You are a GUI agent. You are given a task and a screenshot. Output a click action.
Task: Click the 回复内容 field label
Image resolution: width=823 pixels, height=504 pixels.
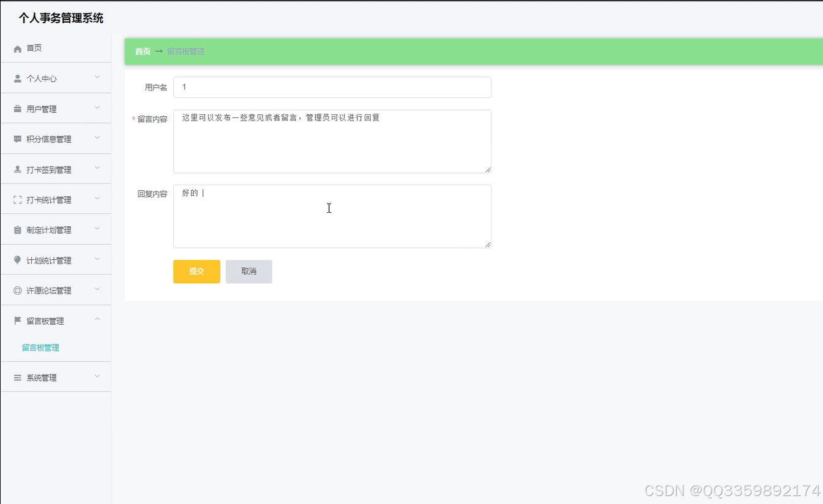click(x=152, y=194)
